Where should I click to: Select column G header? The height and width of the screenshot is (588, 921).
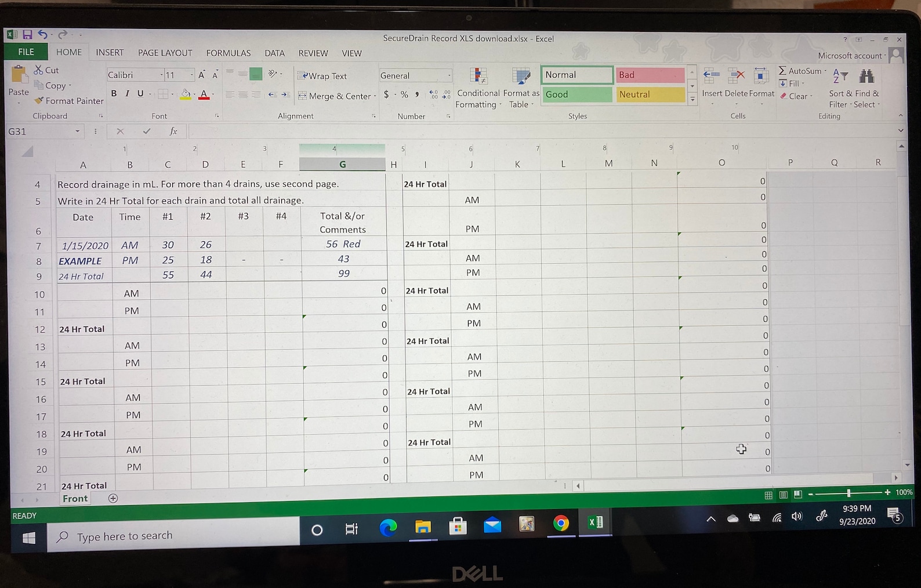pos(342,165)
